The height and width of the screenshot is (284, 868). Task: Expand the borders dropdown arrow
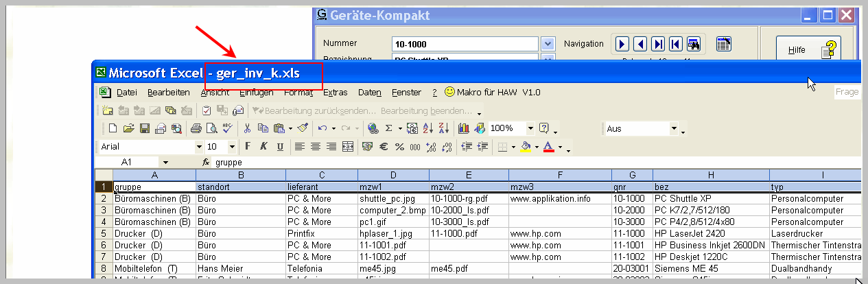coord(513,146)
